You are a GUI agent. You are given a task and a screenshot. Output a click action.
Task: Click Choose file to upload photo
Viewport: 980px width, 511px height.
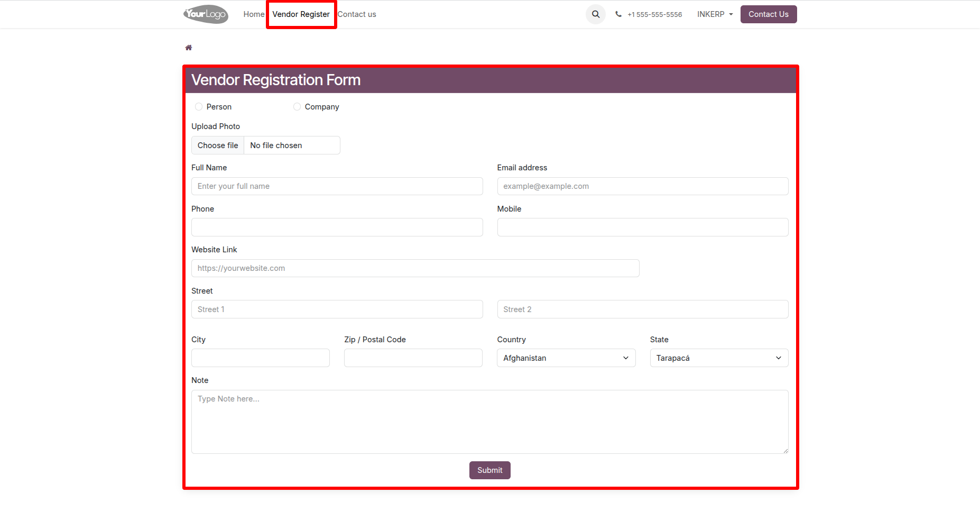click(x=218, y=145)
